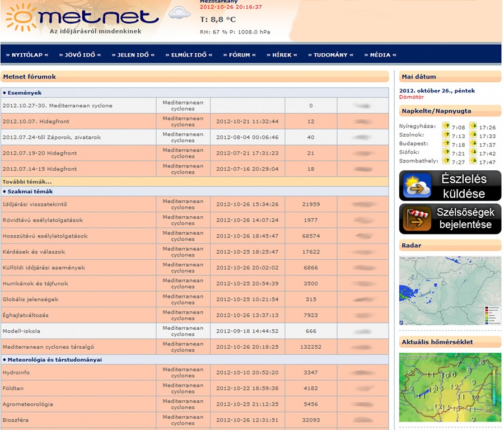This screenshot has width=504, height=430.
Task: Open the Éghajlatváltozás forum topic
Action: pyautogui.click(x=25, y=315)
